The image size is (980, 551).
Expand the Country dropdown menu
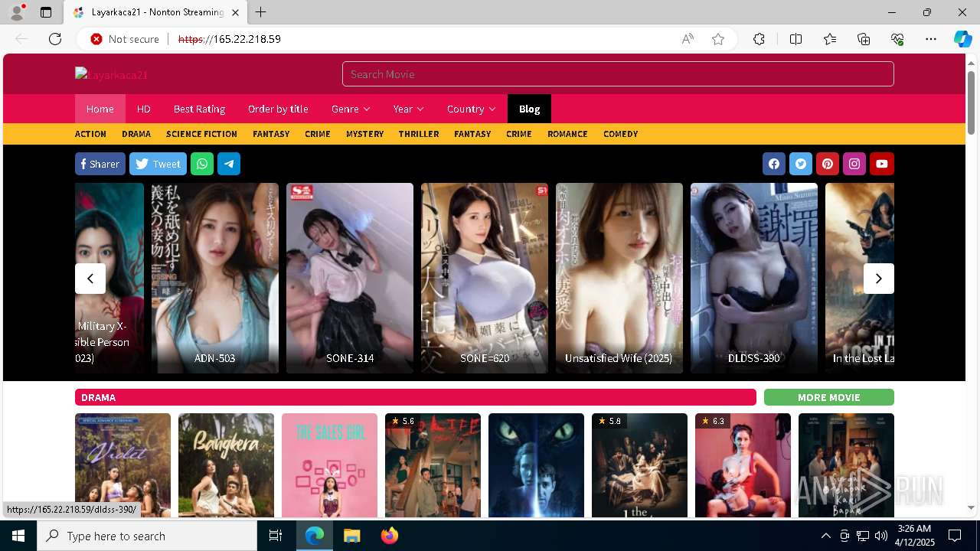(x=471, y=109)
